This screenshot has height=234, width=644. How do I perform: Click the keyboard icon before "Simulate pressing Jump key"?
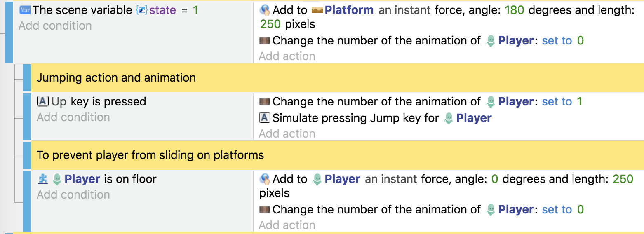coord(265,118)
